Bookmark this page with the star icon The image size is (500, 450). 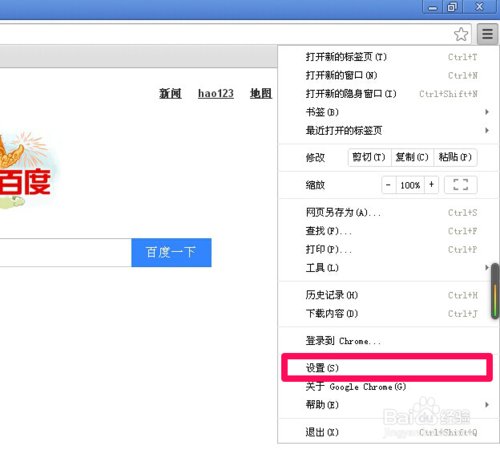coord(461,34)
